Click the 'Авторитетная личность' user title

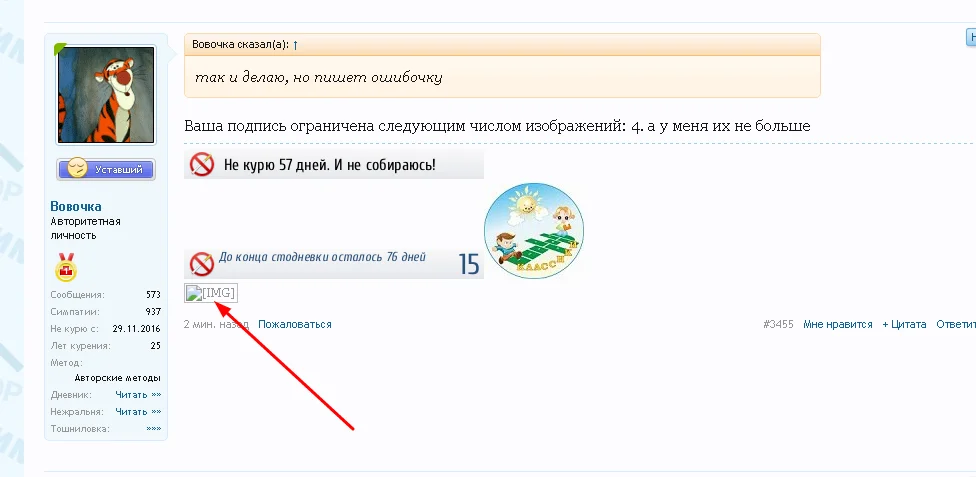point(85,229)
